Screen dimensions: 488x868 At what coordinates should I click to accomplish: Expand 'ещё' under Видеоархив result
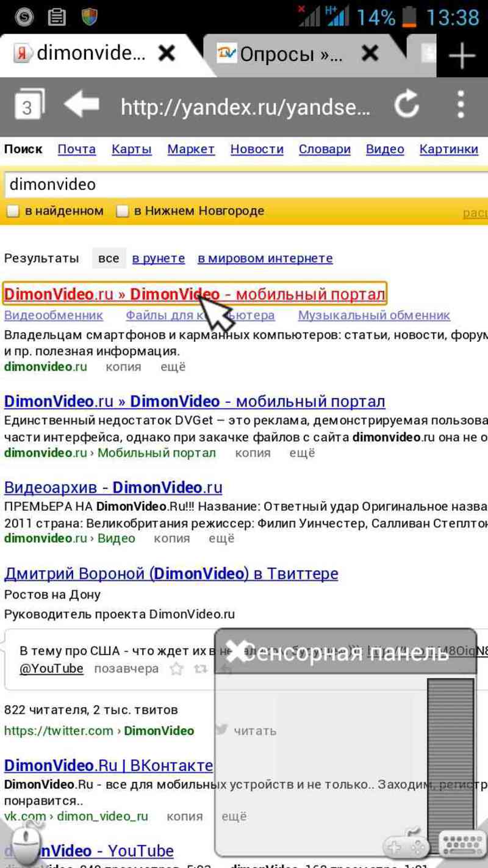pyautogui.click(x=221, y=538)
